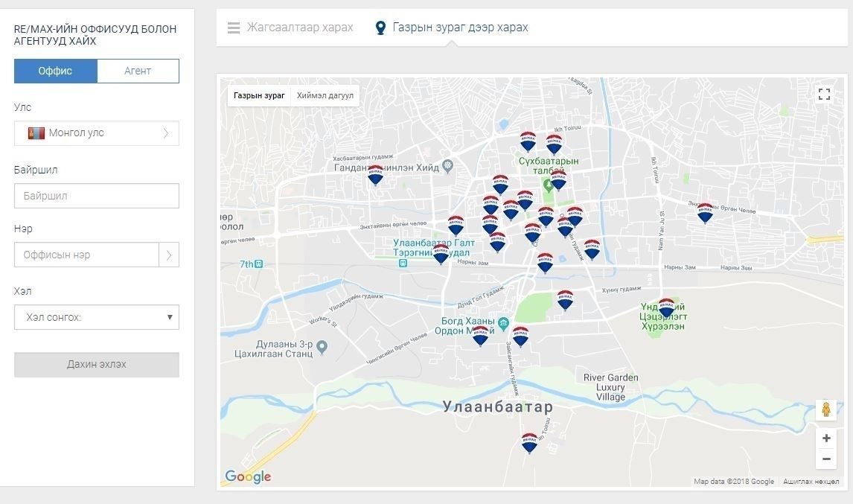The width and height of the screenshot is (853, 504).
Task: Open Жагсаалтаар харах list view tab
Action: 290,28
